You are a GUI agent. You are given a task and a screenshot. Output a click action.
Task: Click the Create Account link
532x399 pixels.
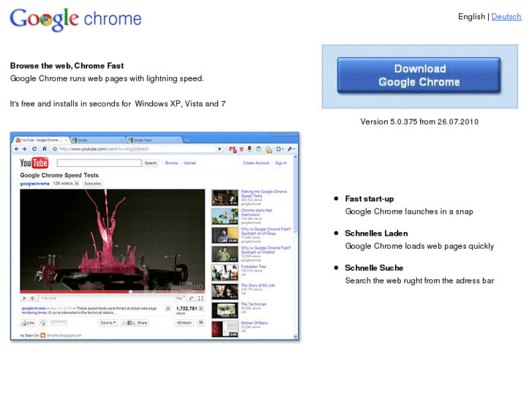click(x=256, y=163)
